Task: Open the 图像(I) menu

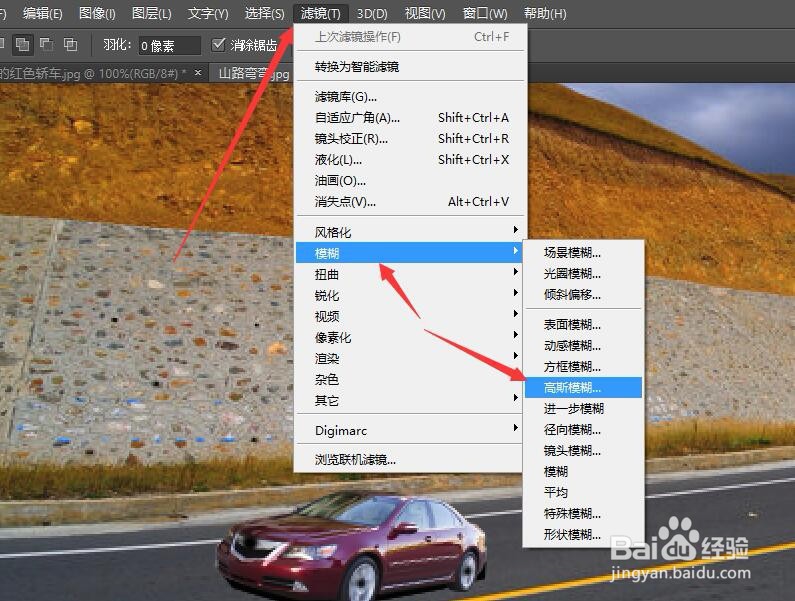Action: point(97,13)
